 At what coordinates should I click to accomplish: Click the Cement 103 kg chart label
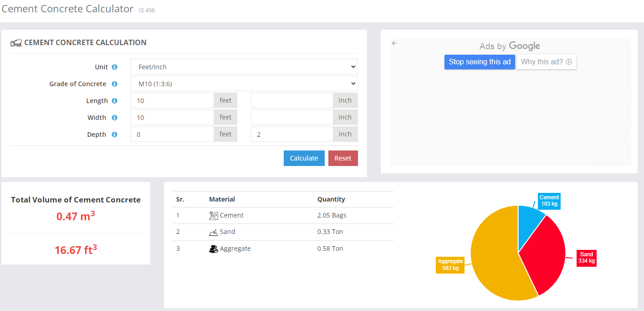click(x=549, y=201)
